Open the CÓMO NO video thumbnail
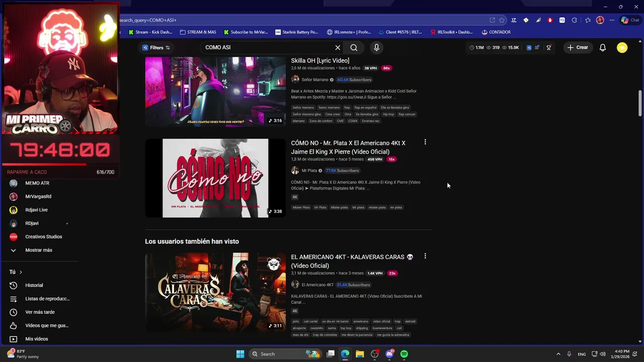The image size is (644, 362). pos(215,178)
